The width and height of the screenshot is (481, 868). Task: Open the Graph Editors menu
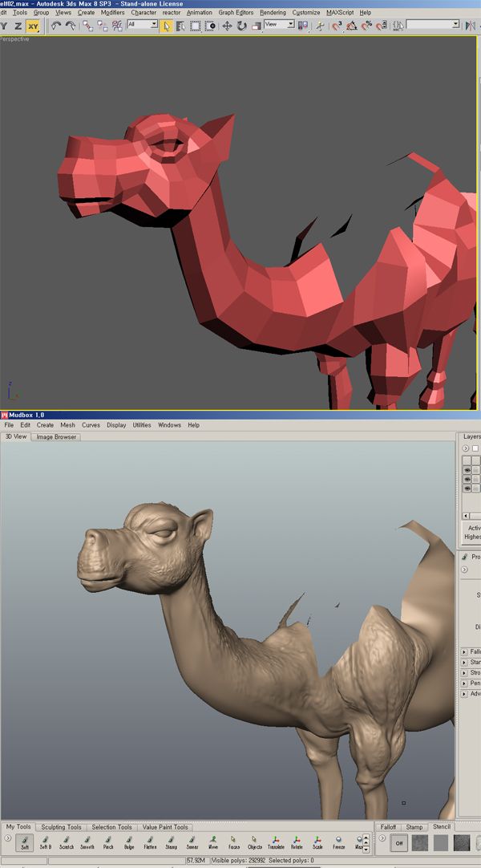(x=236, y=12)
